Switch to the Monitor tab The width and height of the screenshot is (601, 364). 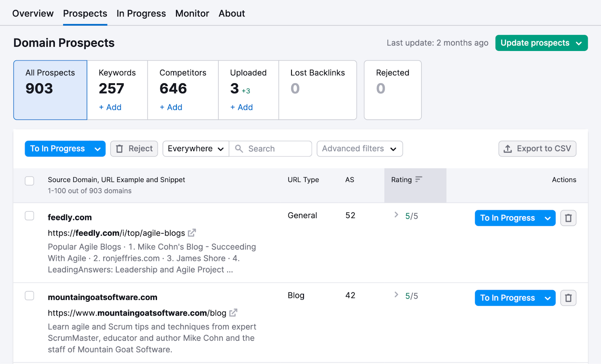[192, 13]
